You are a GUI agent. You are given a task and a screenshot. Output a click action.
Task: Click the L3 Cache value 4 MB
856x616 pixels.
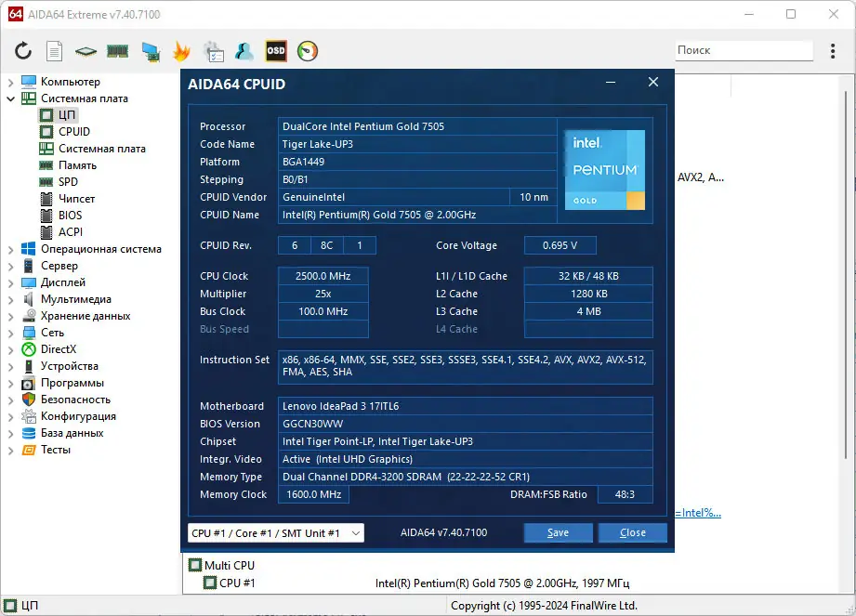[x=588, y=311]
